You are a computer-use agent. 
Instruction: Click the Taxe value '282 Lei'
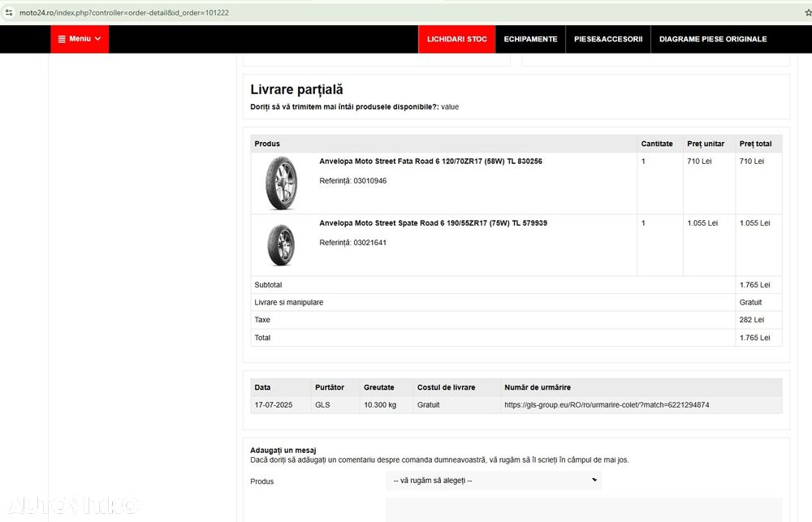pyautogui.click(x=751, y=320)
